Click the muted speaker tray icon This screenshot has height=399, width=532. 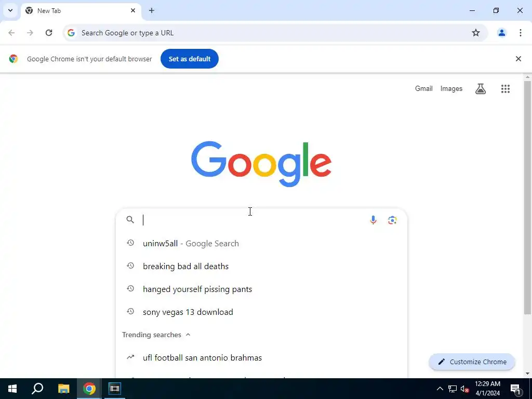coord(465,389)
